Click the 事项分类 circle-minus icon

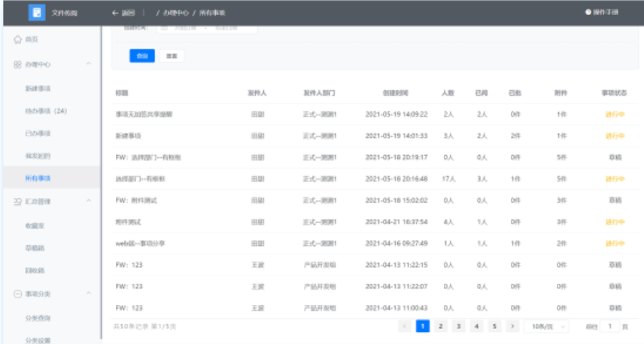[17, 294]
